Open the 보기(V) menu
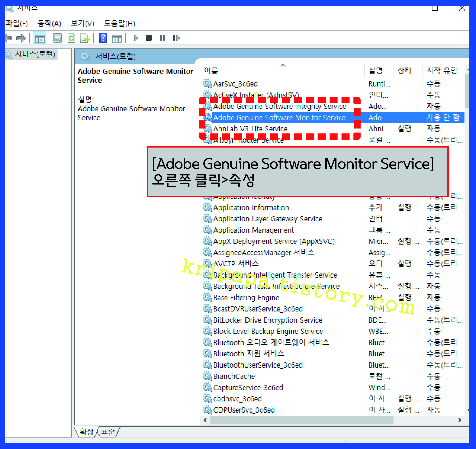The height and width of the screenshot is (449, 476). click(82, 23)
